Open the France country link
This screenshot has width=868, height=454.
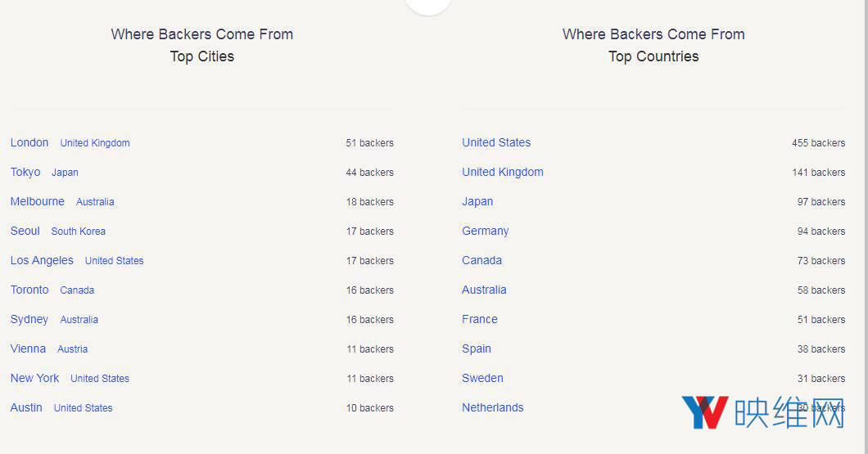click(x=480, y=319)
